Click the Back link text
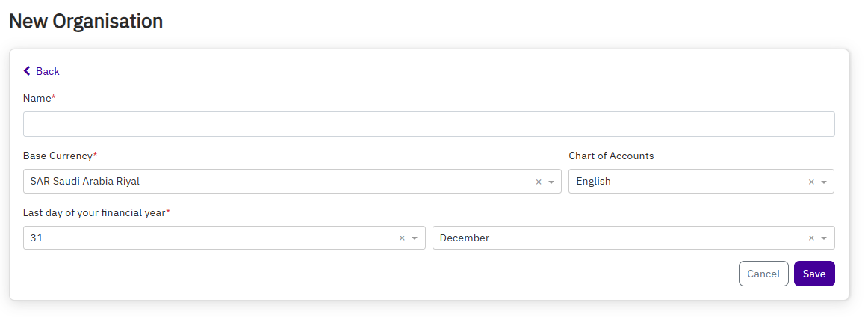 point(48,71)
